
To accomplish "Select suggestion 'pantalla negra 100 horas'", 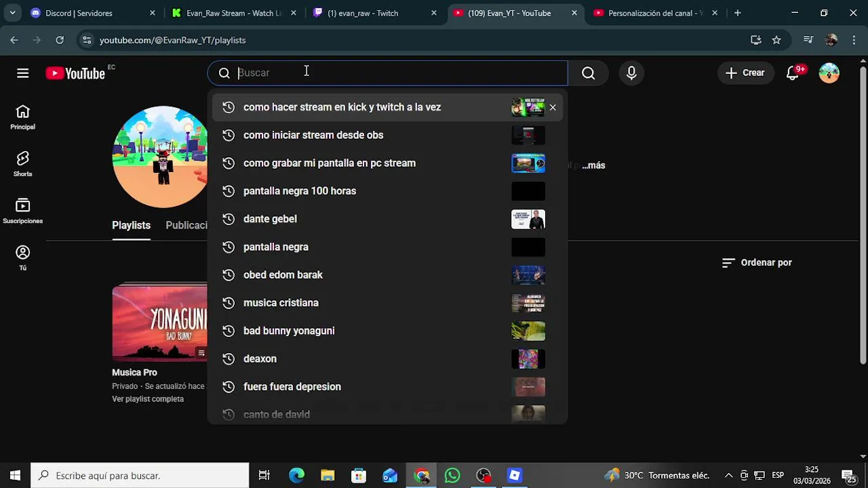I will click(387, 191).
